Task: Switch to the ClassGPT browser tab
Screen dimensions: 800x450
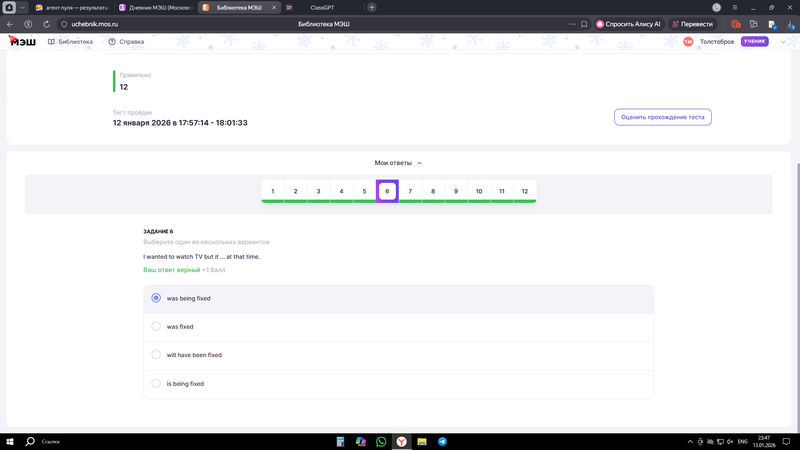Action: (320, 7)
